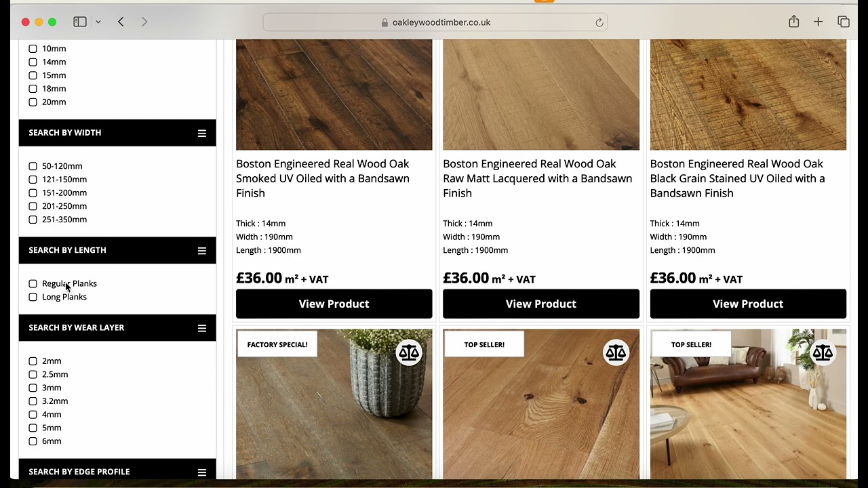Compare the middle Top Seller product scales icon

coord(616,353)
